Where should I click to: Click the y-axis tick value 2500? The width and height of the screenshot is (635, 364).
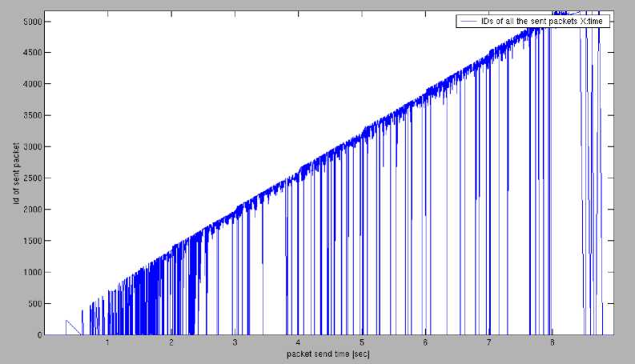pyautogui.click(x=32, y=178)
